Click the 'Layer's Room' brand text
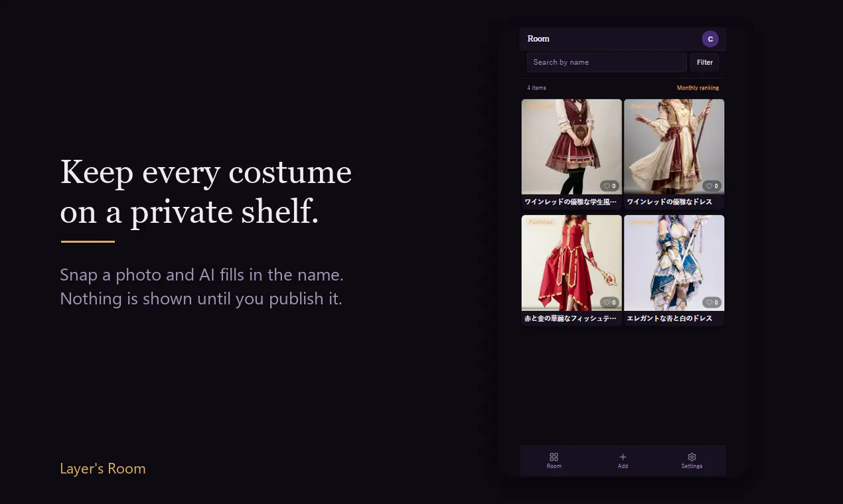 pos(103,469)
